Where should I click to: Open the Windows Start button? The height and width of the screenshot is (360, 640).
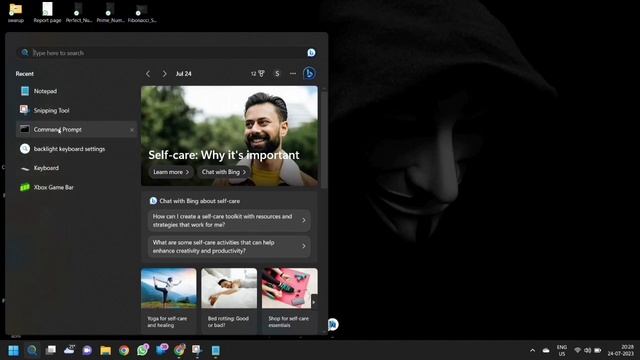pyautogui.click(x=13, y=350)
